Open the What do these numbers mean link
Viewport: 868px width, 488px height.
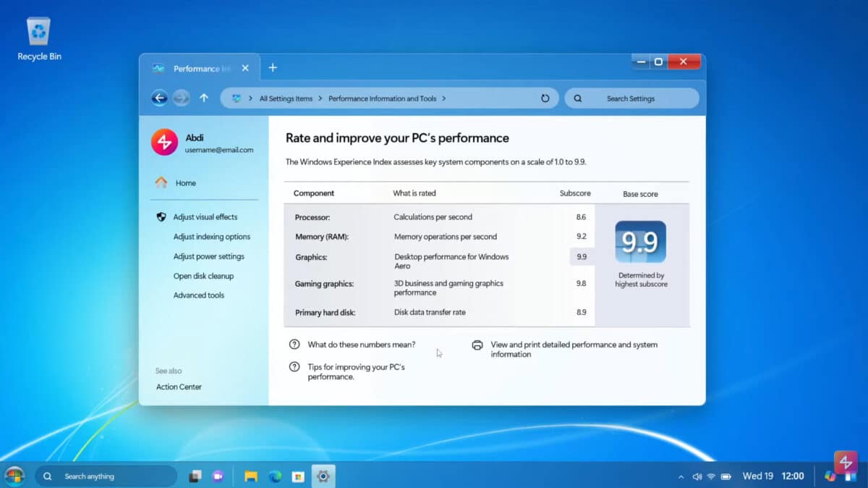tap(362, 345)
